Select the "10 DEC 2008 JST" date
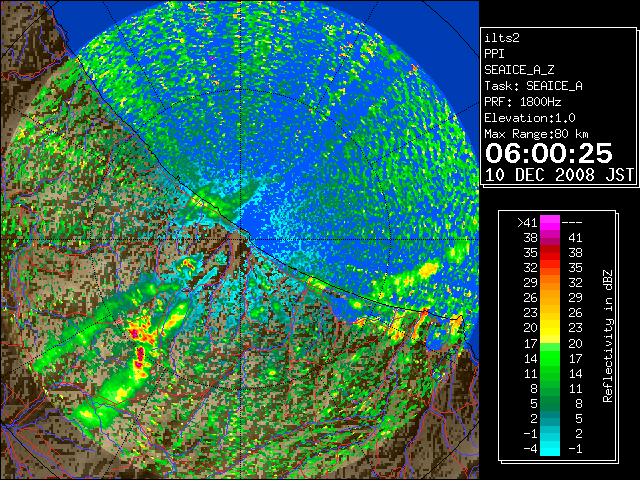The image size is (640, 480). pos(559,175)
